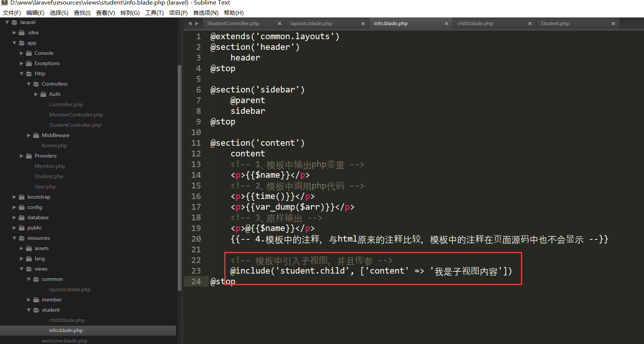Screen dimensions: 644x344
Task: Open the 首选项(N) menu
Action: click(x=206, y=13)
